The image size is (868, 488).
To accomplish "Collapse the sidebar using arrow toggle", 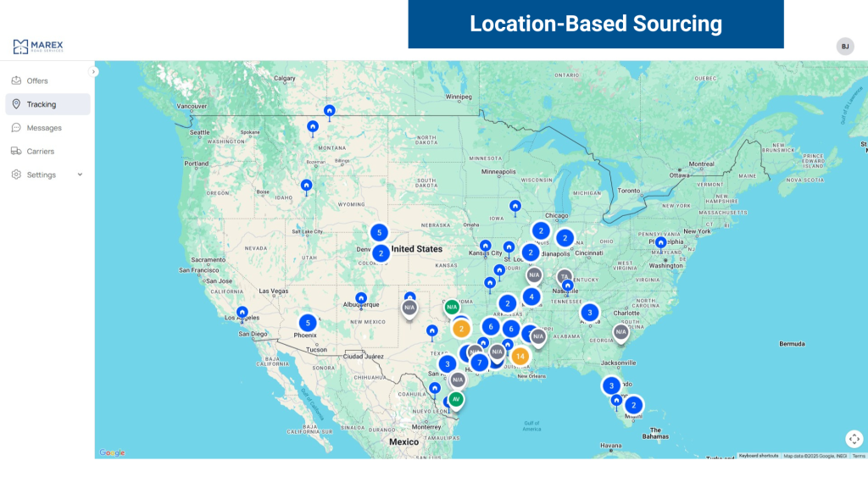I will 93,72.
